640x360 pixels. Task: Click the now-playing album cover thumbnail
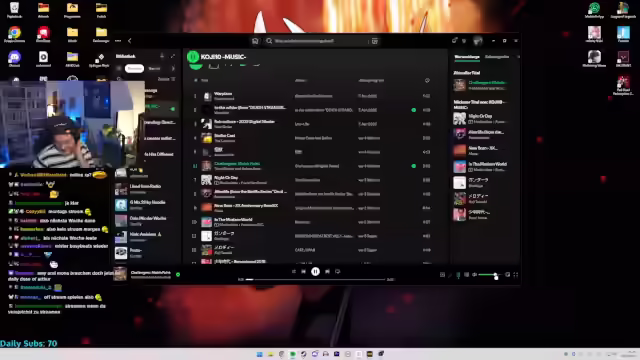tap(120, 274)
